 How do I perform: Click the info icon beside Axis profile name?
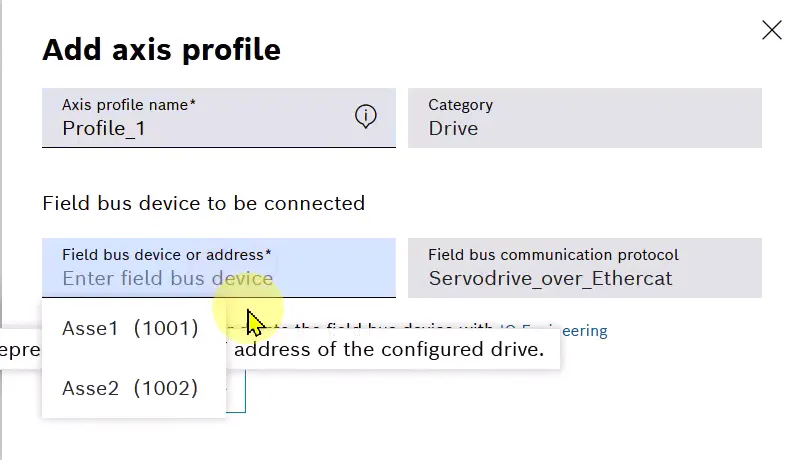(x=365, y=117)
